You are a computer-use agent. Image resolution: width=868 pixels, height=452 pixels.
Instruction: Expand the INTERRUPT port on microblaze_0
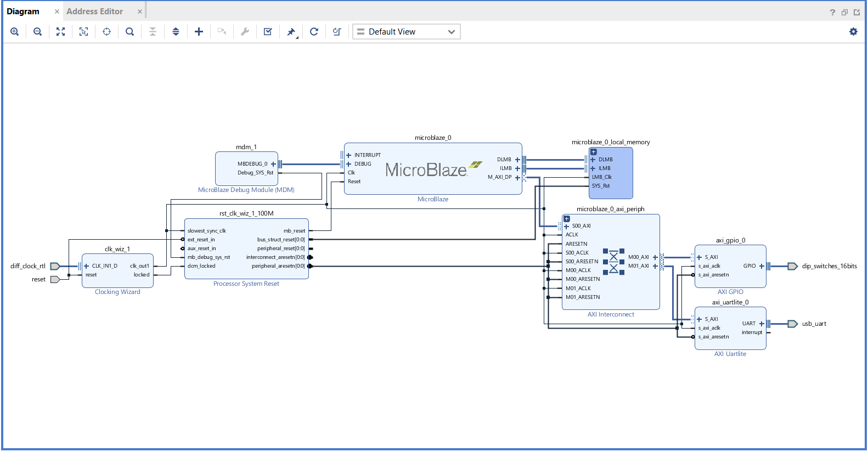(x=348, y=155)
